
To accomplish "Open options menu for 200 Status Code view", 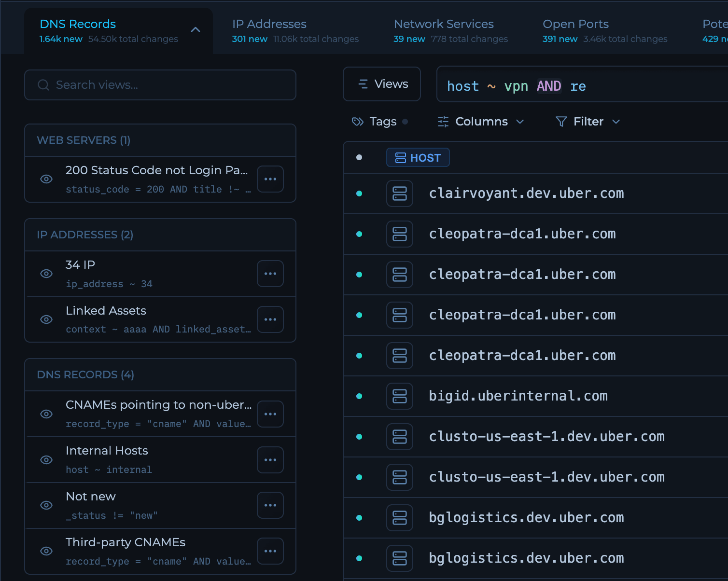I will click(x=270, y=179).
